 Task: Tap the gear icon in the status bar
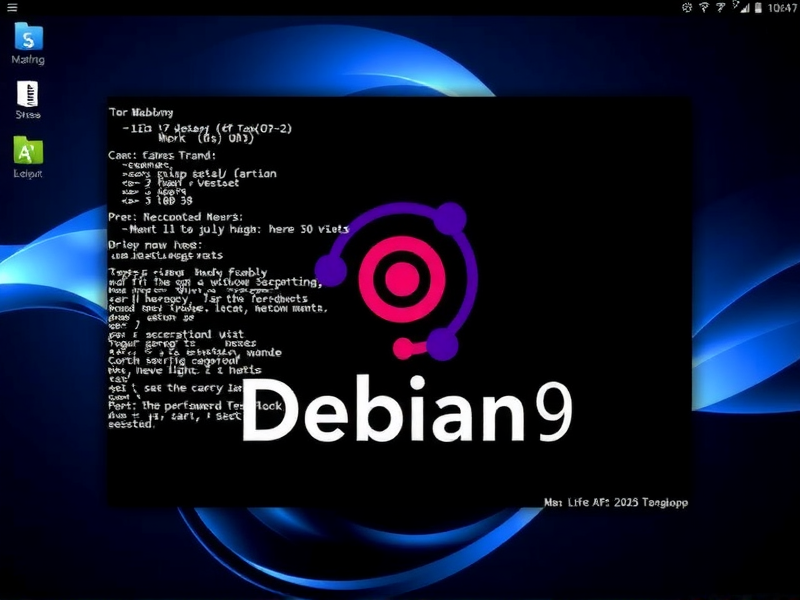pos(687,8)
